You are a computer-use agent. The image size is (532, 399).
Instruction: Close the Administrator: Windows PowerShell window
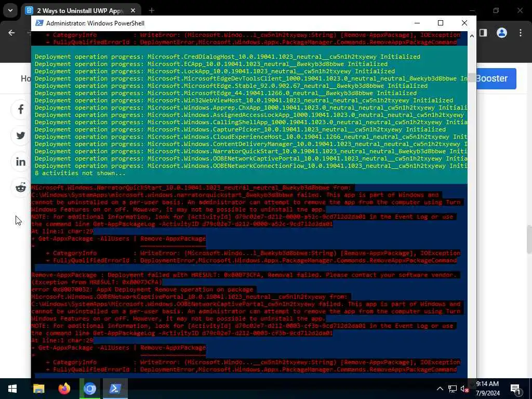464,23
